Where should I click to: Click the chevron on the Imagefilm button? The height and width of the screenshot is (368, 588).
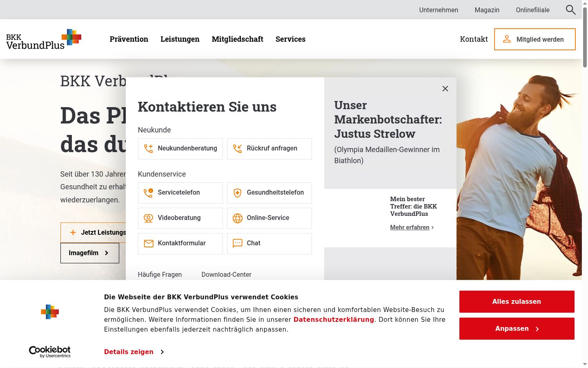pos(107,253)
